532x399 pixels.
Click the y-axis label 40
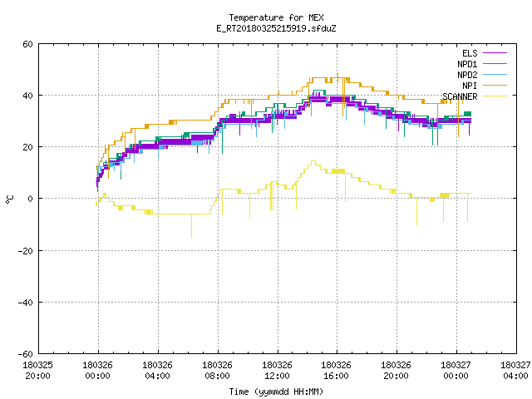pos(27,96)
